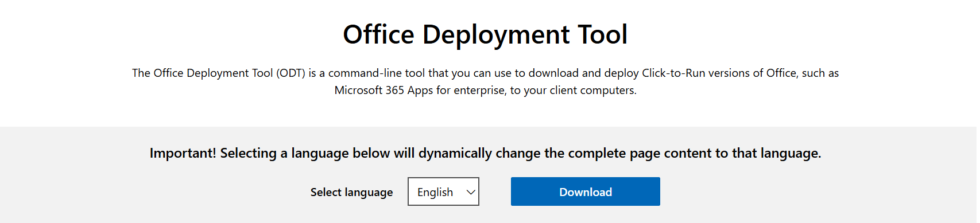Click the Office Deployment Tool heading
This screenshot has height=223, width=980.
point(485,34)
